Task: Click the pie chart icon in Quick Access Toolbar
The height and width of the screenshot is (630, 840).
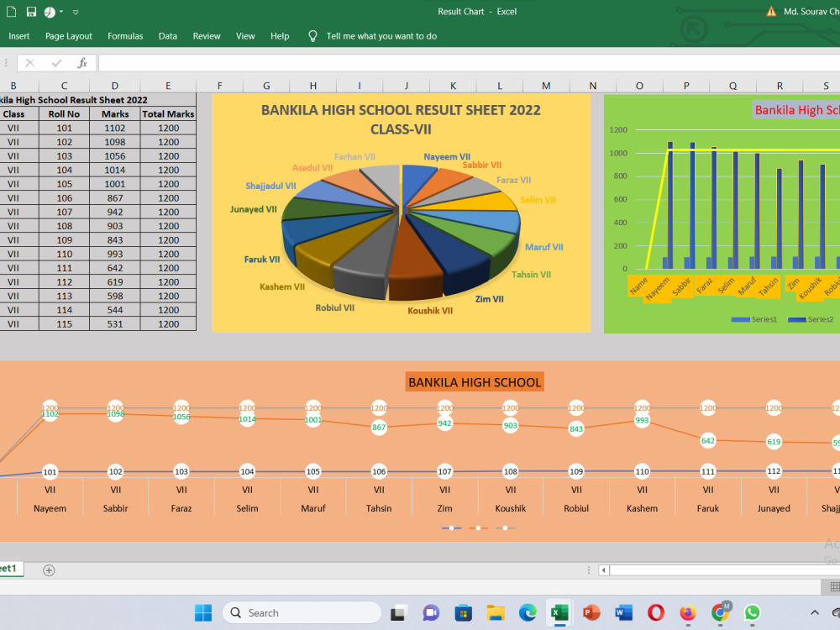Action: pyautogui.click(x=50, y=12)
